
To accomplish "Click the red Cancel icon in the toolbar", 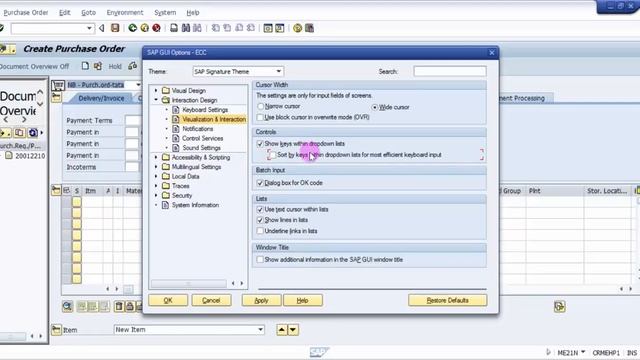I will [x=156, y=28].
